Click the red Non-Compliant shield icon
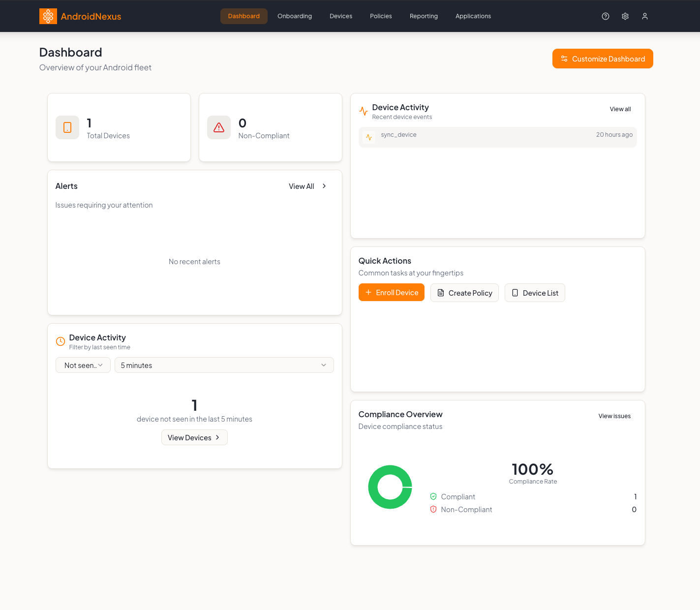 (x=433, y=509)
